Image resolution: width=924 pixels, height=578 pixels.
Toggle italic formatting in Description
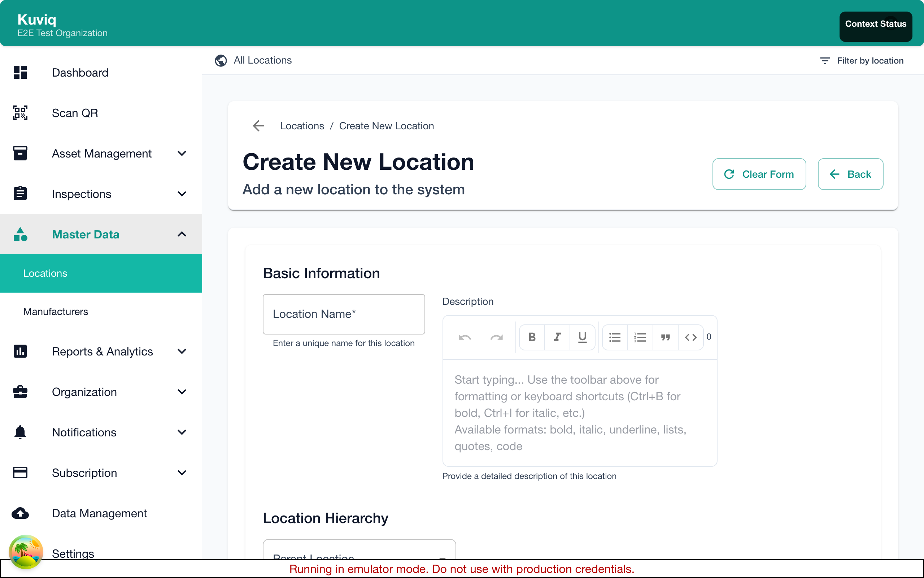tap(557, 337)
